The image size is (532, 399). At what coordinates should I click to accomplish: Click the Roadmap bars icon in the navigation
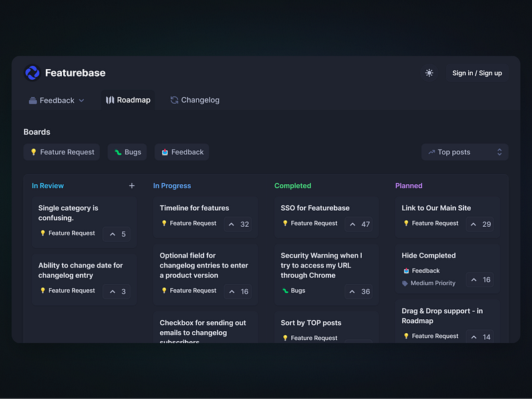[110, 100]
